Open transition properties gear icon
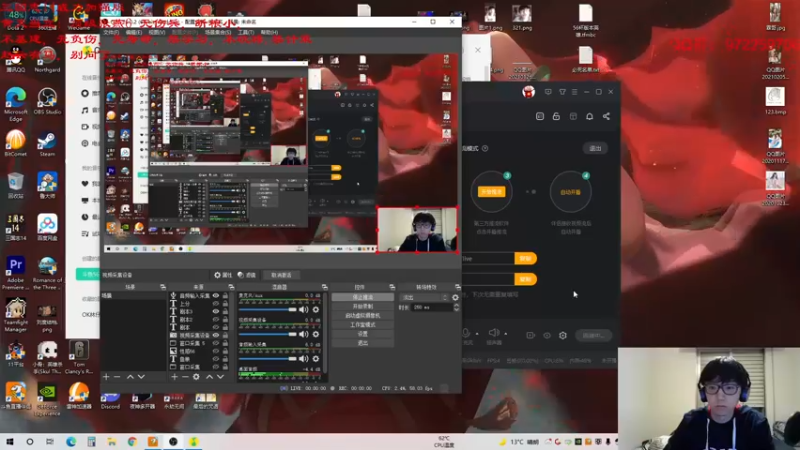 click(455, 297)
